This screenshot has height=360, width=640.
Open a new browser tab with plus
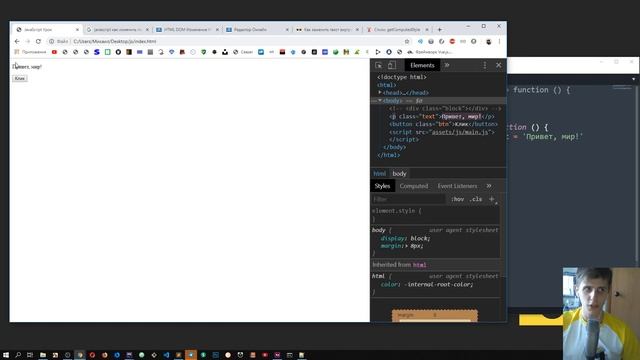[x=440, y=29]
